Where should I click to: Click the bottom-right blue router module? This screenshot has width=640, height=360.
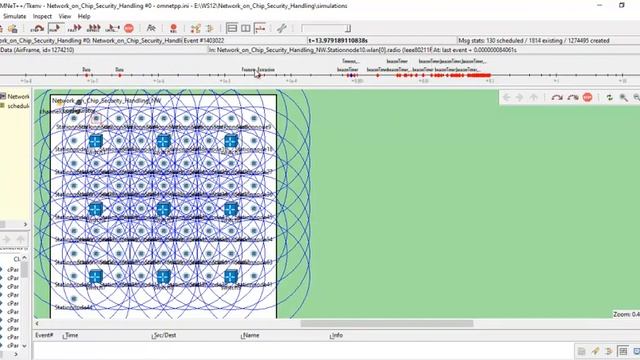(231, 276)
